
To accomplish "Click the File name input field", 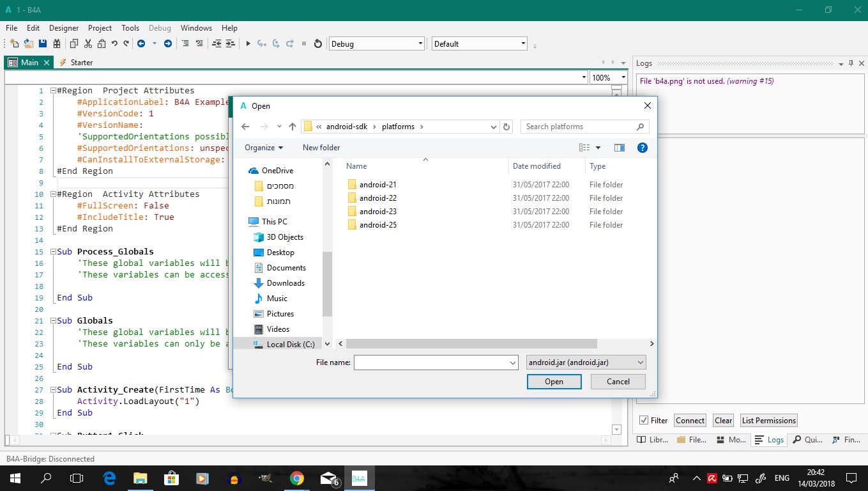I will 431,362.
